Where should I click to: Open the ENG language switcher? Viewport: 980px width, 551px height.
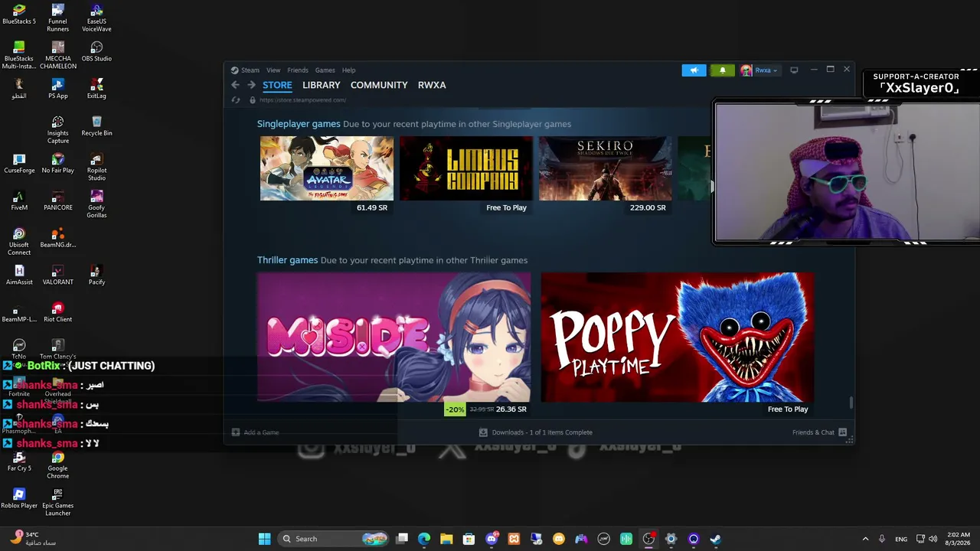pos(901,539)
